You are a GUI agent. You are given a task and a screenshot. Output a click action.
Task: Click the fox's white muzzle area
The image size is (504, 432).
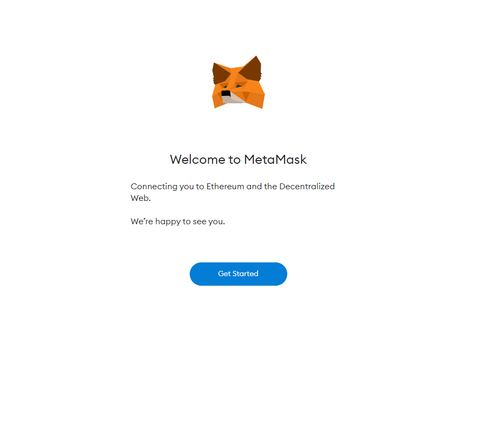(233, 99)
